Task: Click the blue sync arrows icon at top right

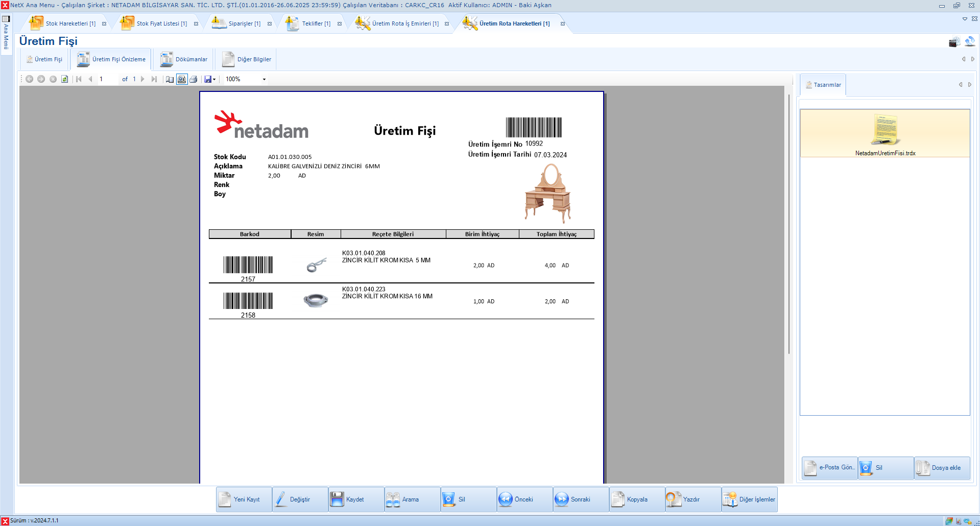Action: (x=969, y=41)
